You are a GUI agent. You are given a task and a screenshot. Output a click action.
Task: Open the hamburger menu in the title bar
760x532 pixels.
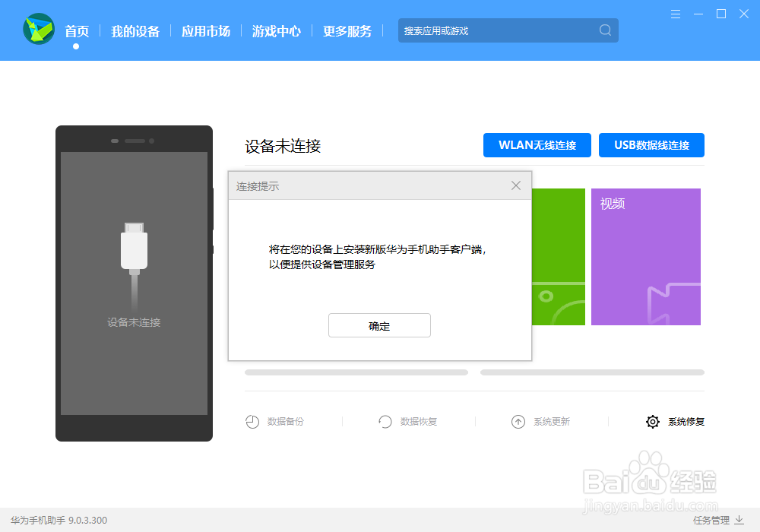click(675, 13)
